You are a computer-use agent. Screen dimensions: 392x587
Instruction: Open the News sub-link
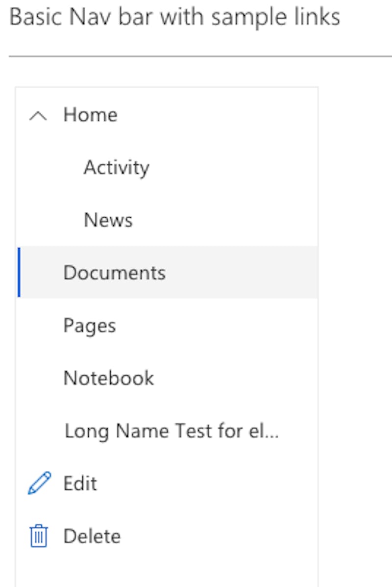click(x=108, y=220)
